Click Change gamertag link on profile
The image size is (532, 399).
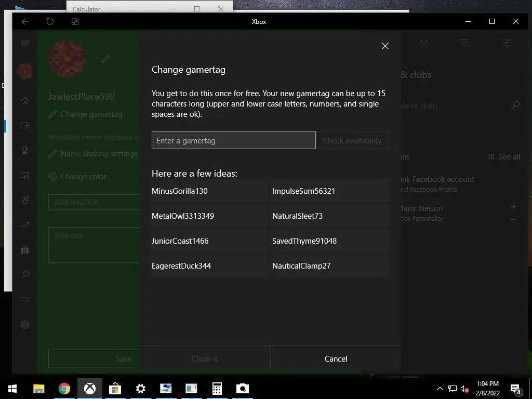pos(86,114)
